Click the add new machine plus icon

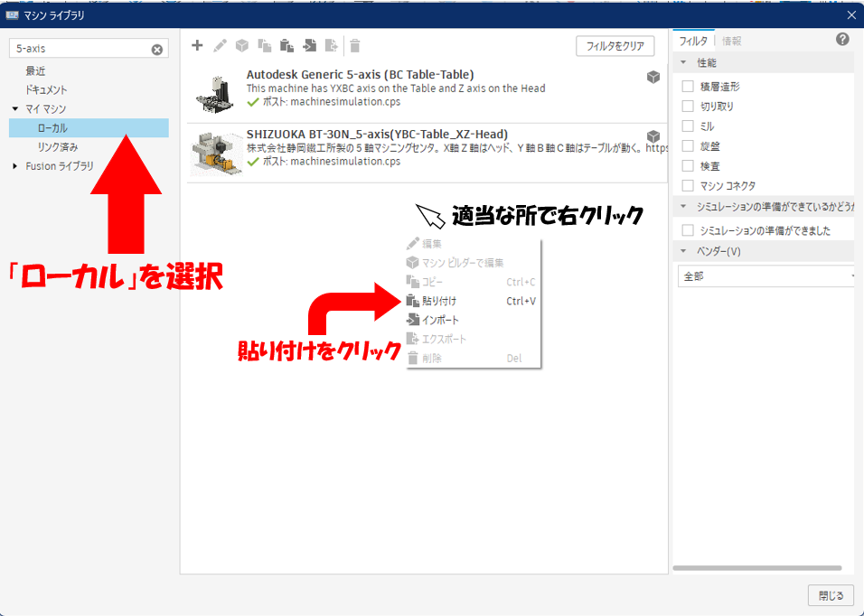click(196, 45)
